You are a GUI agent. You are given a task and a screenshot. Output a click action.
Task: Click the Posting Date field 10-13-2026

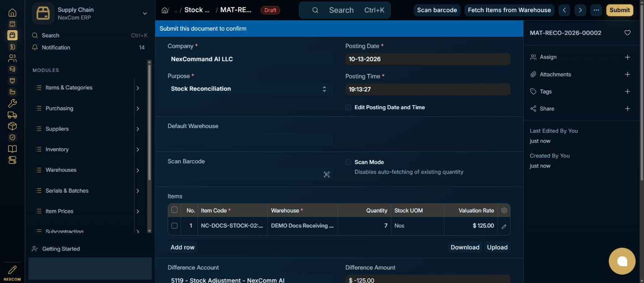click(x=428, y=59)
